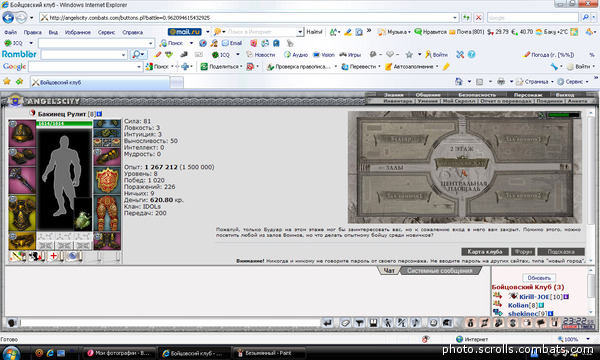Click the Карта клуба button
This screenshot has height=360, width=600.
click(x=485, y=251)
